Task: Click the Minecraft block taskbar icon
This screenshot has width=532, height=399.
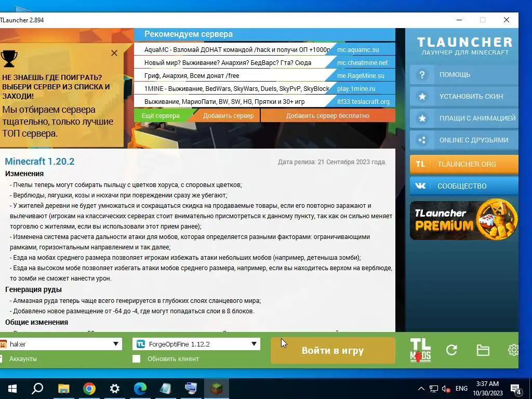Action: [217, 389]
